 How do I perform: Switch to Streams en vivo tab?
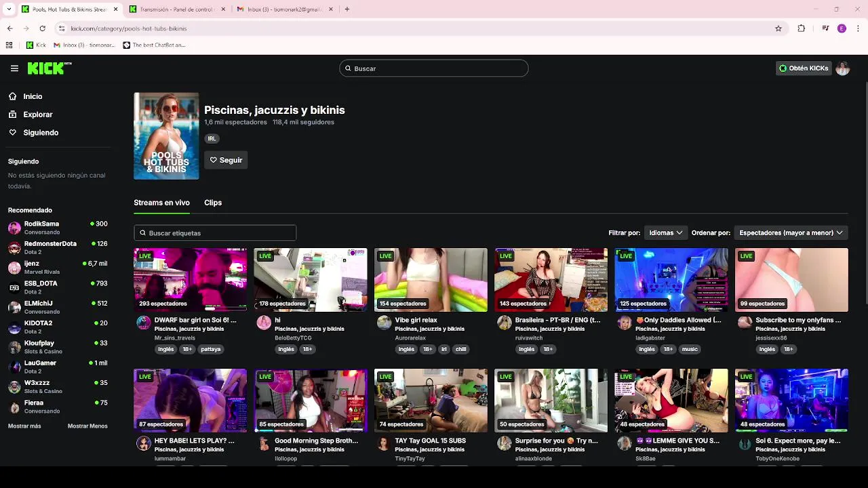coord(161,203)
